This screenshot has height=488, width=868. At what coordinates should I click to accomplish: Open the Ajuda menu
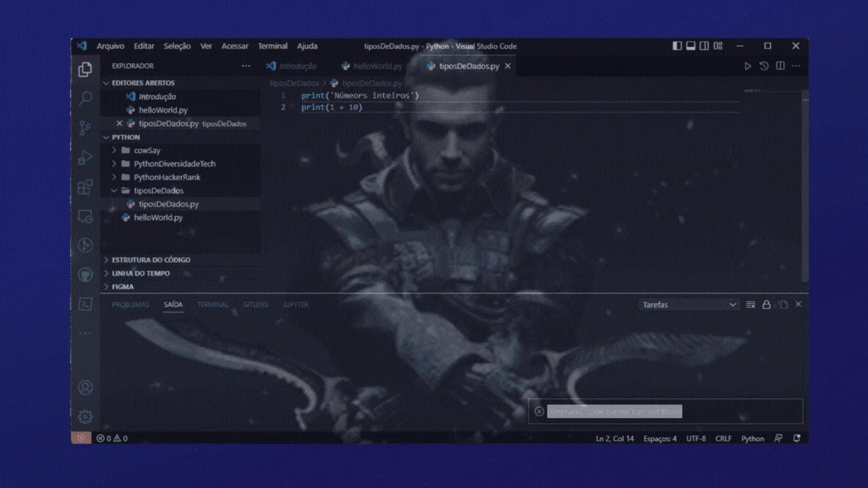307,46
